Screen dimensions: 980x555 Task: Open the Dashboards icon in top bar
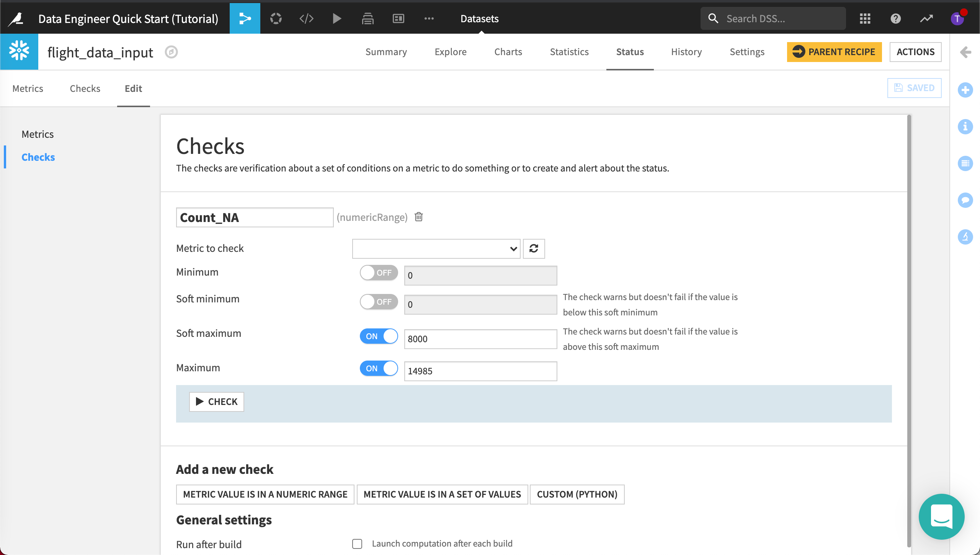point(398,18)
